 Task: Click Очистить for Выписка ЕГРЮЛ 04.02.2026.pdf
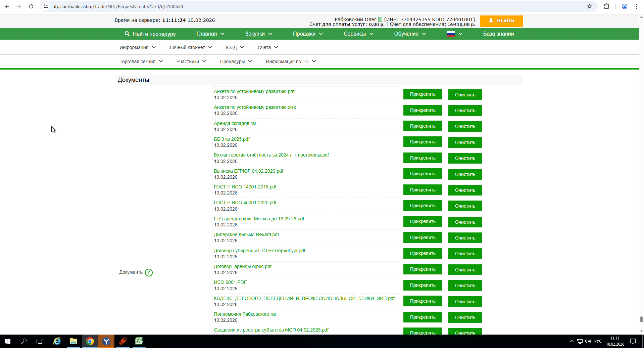[465, 174]
